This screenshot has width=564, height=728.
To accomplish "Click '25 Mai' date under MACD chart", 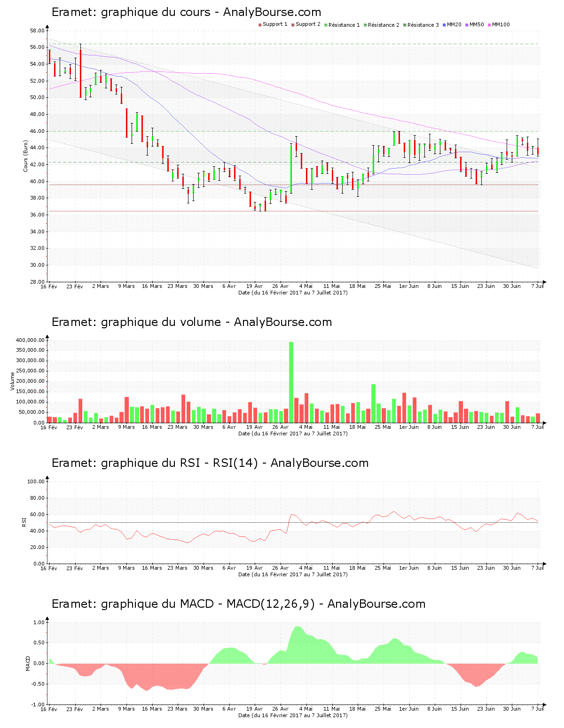I will click(383, 709).
